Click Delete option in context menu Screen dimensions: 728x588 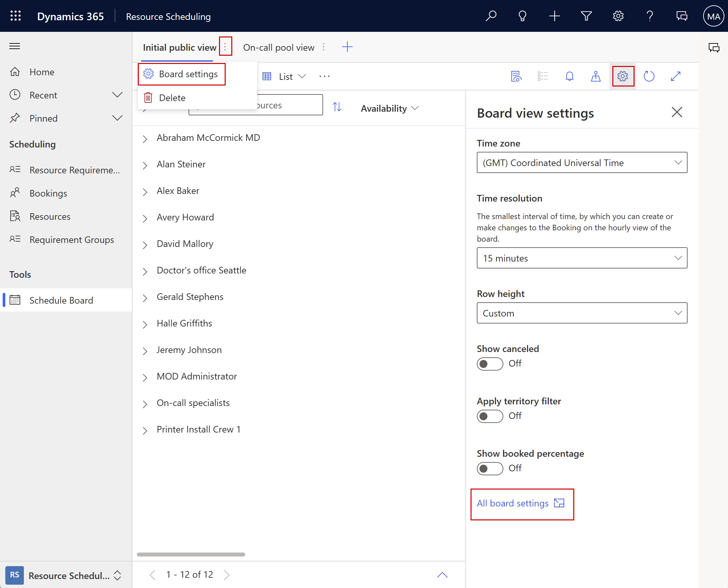[x=172, y=96]
